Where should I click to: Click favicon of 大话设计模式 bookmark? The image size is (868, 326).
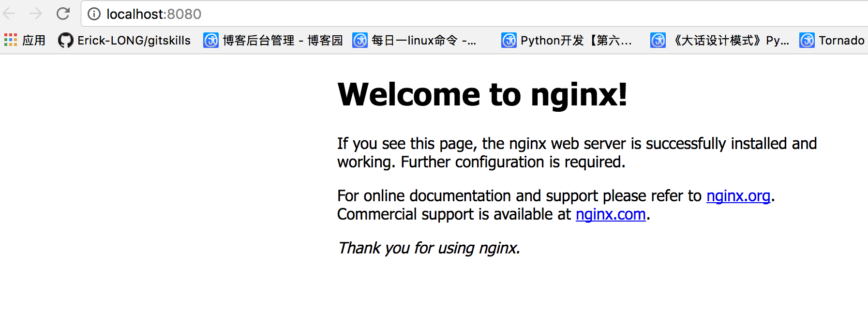(658, 40)
